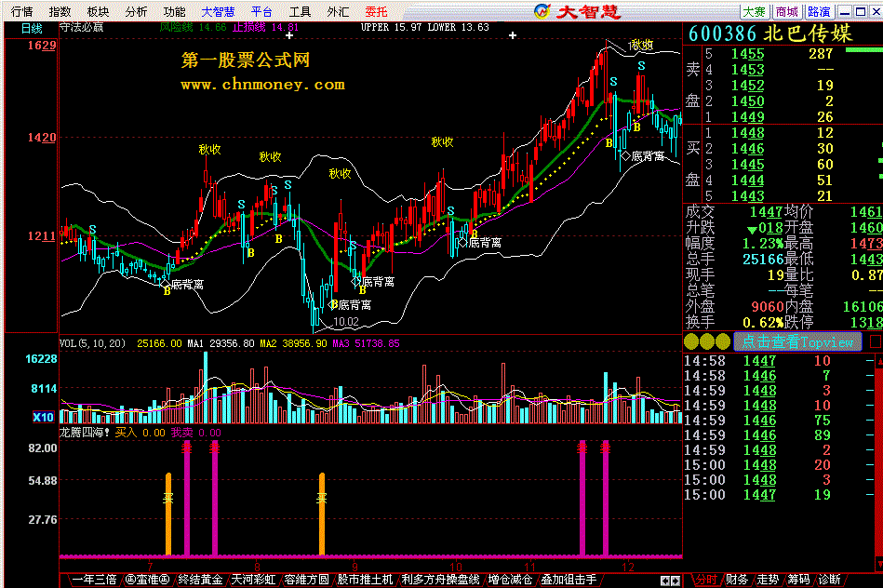Switch to the 财务 tab
This screenshot has height=588, width=883.
736,580
